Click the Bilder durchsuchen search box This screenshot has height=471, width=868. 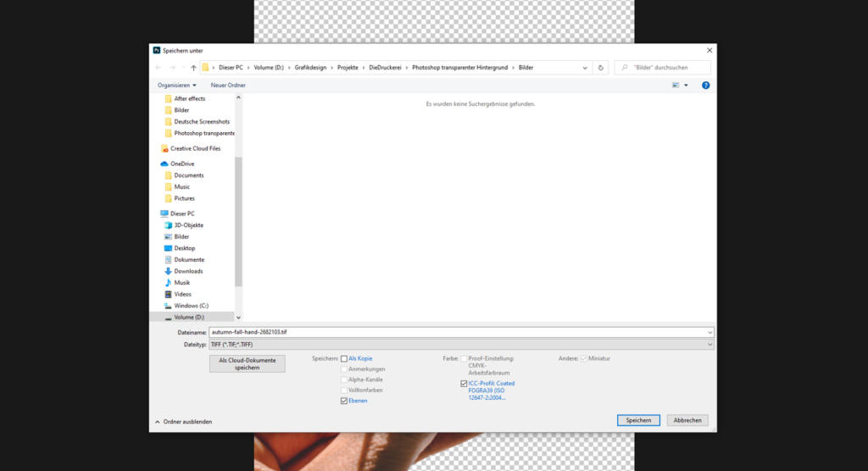pos(663,68)
